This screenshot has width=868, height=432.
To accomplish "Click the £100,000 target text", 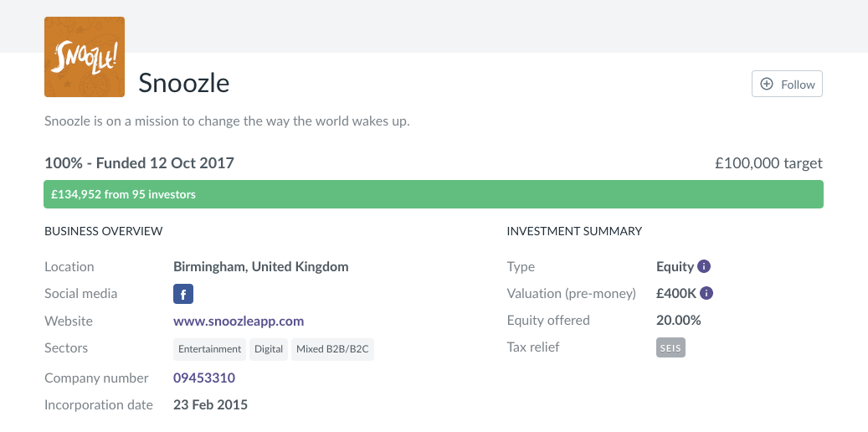I will [x=768, y=163].
